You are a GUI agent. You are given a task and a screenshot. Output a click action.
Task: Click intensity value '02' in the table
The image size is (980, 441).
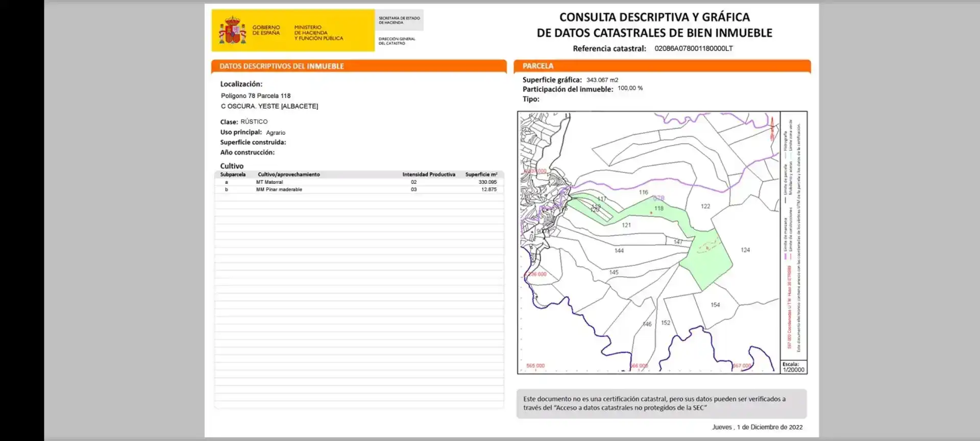pyautogui.click(x=414, y=182)
